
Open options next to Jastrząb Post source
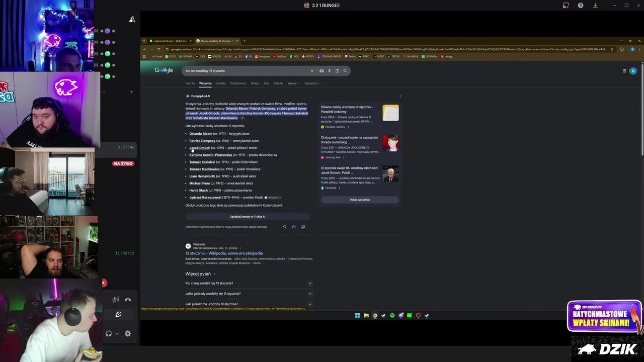(344, 157)
